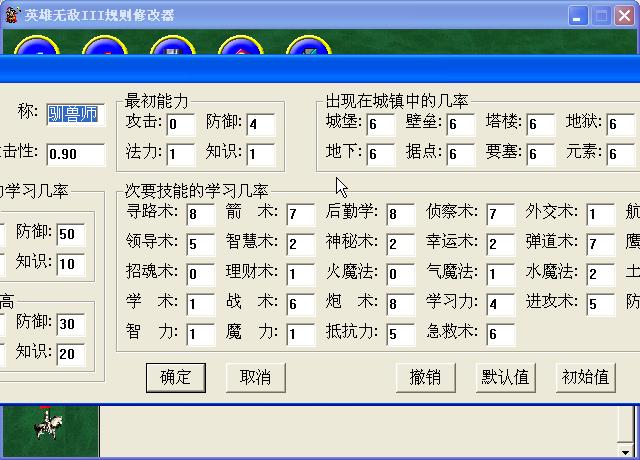
Task: Edit the 知识 field with value 1
Action: [261, 154]
